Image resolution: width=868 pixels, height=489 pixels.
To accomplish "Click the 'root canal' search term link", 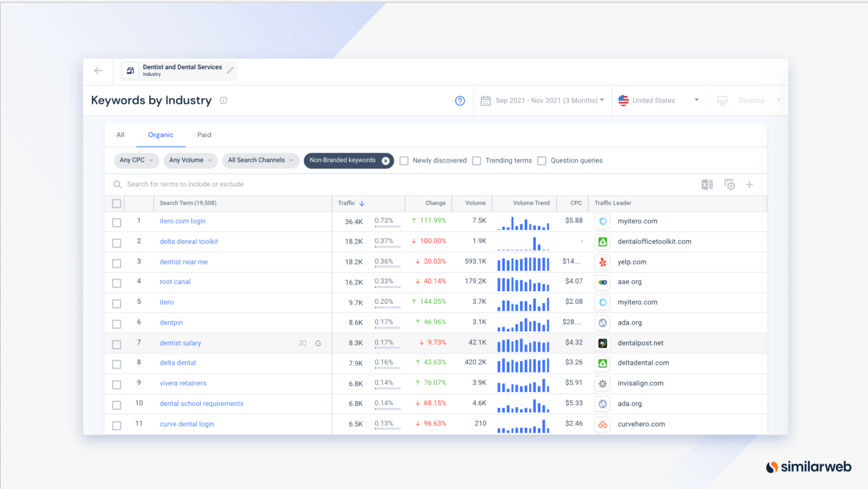I will (175, 282).
